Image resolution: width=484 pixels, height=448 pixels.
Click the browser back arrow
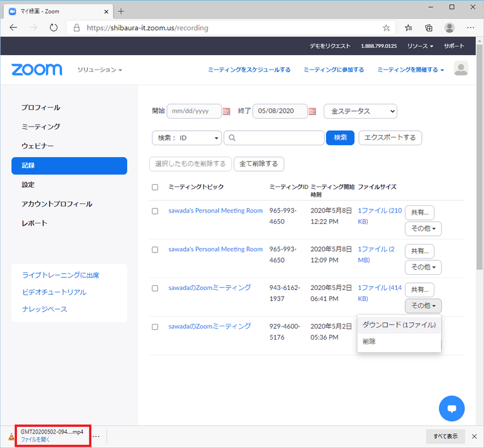pos(13,28)
